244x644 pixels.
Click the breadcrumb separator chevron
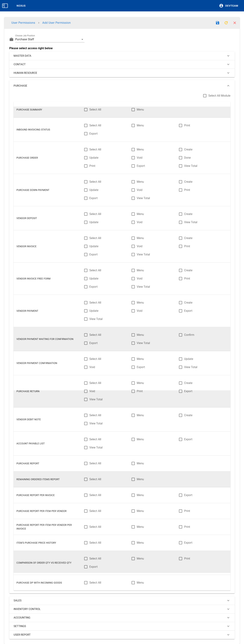39,23
